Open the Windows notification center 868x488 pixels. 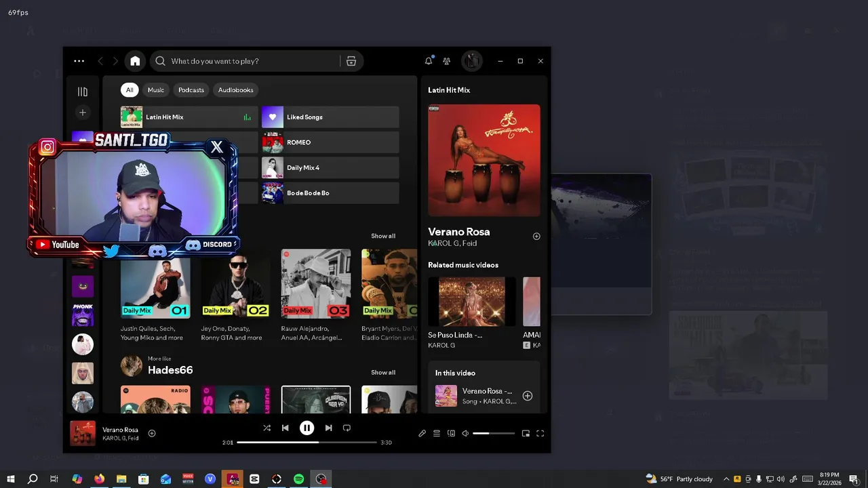[x=854, y=479]
